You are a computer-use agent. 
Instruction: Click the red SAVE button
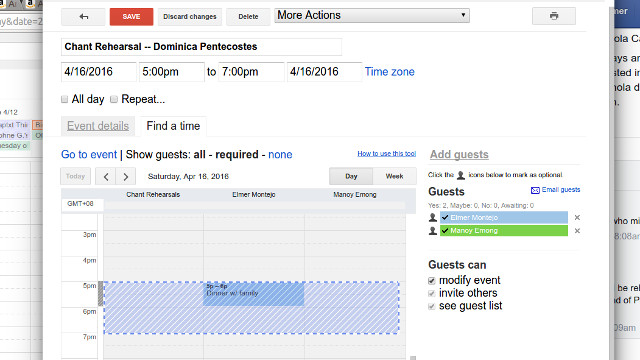pyautogui.click(x=131, y=17)
